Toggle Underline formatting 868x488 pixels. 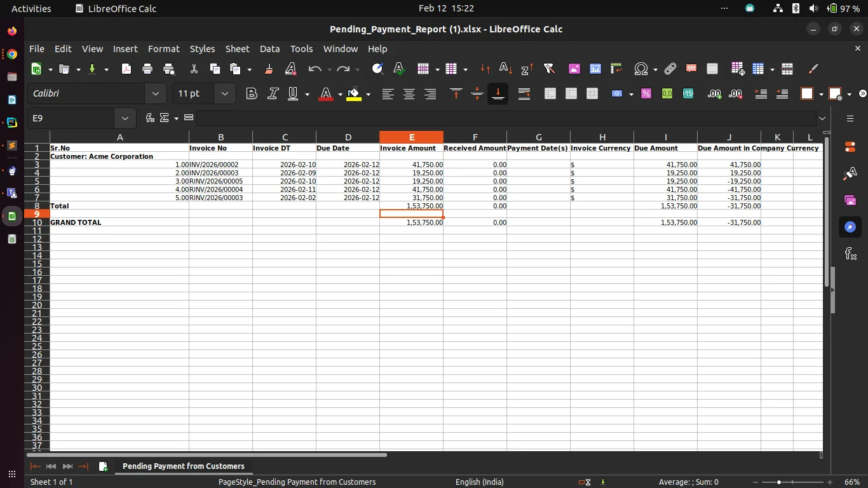coord(293,94)
